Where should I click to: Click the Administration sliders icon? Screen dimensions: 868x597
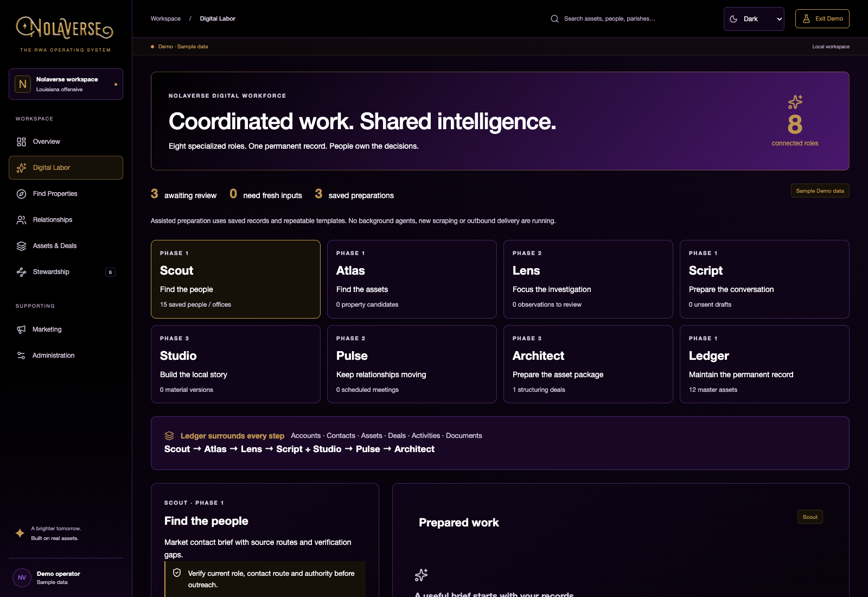[x=21, y=355]
